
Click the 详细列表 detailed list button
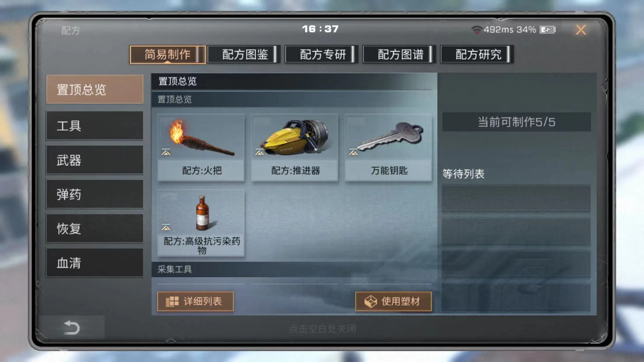(x=195, y=301)
